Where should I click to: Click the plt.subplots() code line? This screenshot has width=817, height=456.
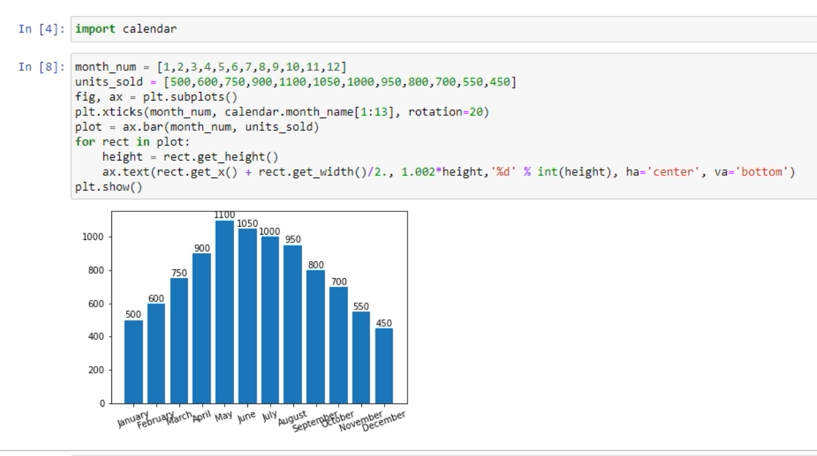[x=156, y=97]
